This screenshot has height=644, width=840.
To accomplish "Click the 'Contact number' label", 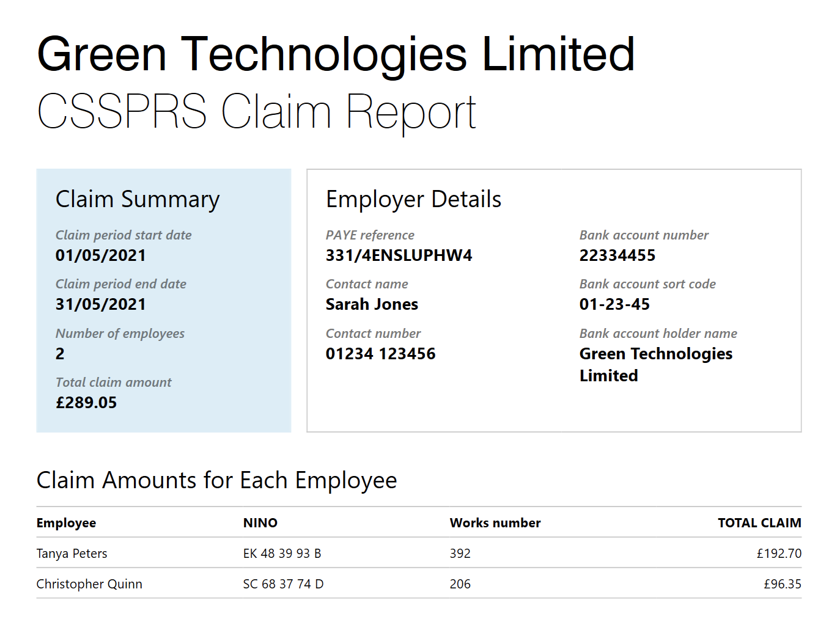I will point(373,334).
